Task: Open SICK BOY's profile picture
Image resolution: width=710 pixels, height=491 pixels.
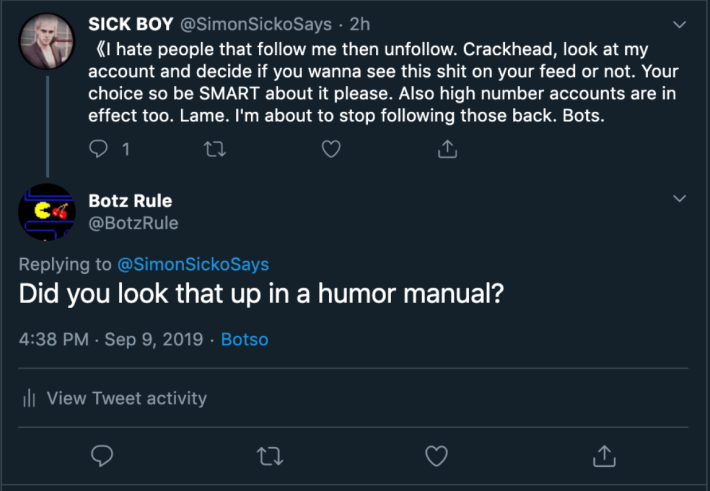Action: pyautogui.click(x=47, y=43)
